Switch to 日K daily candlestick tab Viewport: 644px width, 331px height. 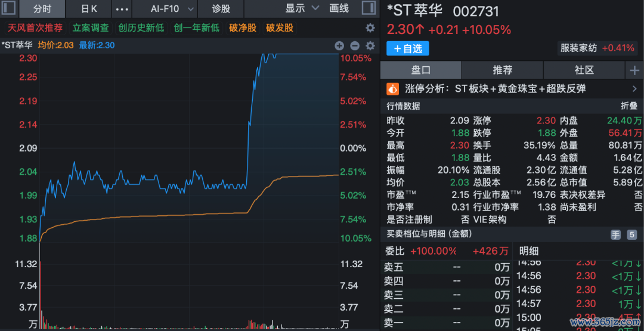coord(89,9)
